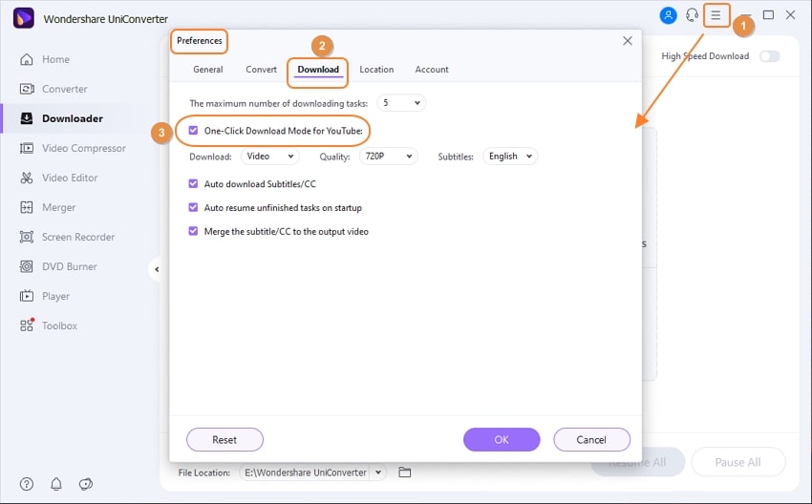Click the Video Editor scissors icon

27,178
